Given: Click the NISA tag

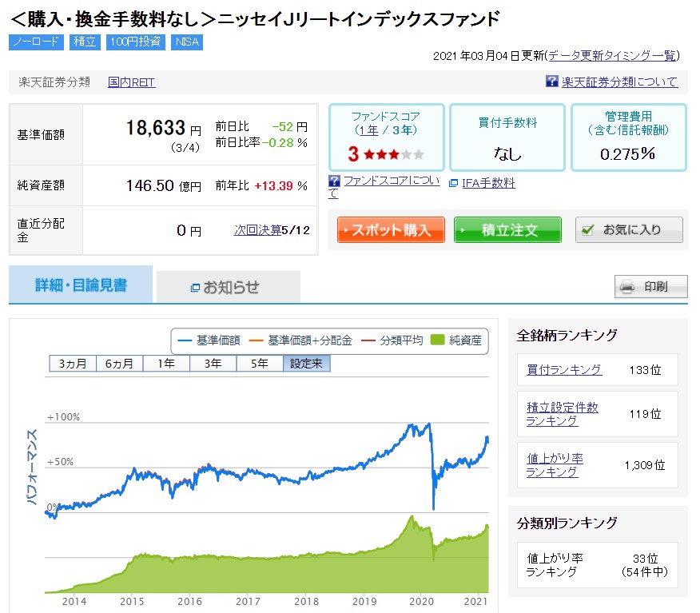Looking at the screenshot, I should [187, 42].
